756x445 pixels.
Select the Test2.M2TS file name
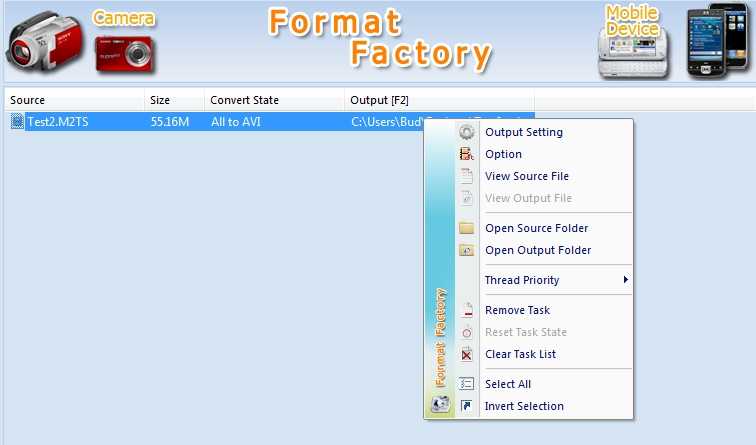tap(58, 121)
